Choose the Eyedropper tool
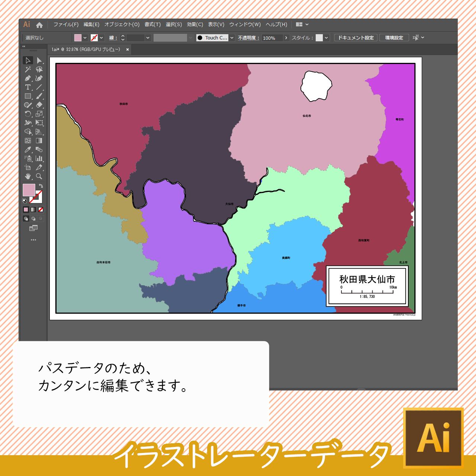 pyautogui.click(x=28, y=149)
